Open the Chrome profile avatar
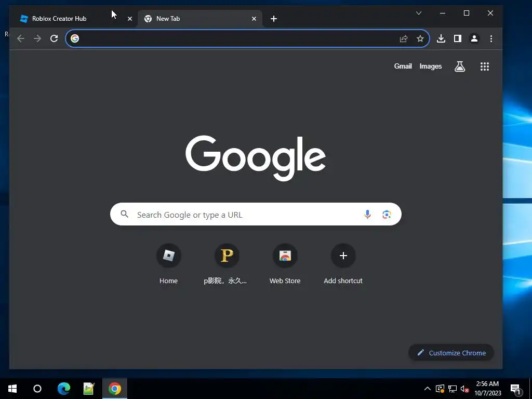The height and width of the screenshot is (399, 532). (x=474, y=38)
